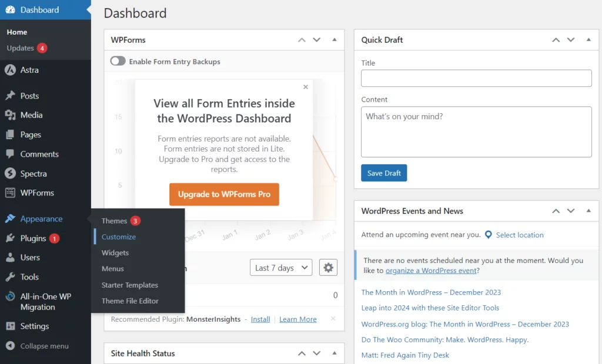Click the Collapse menu arrow icon
602x364 pixels.
coord(11,346)
